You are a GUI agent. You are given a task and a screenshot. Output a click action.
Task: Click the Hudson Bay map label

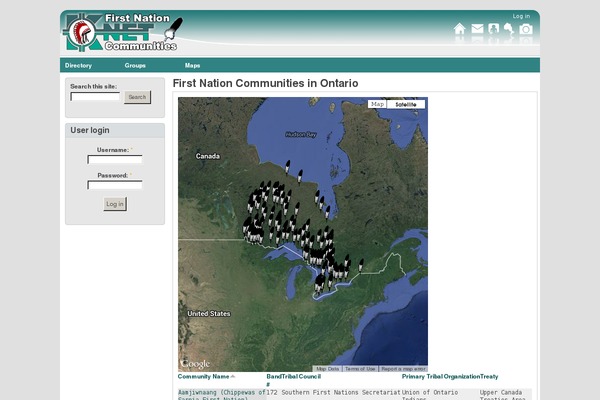pos(301,134)
